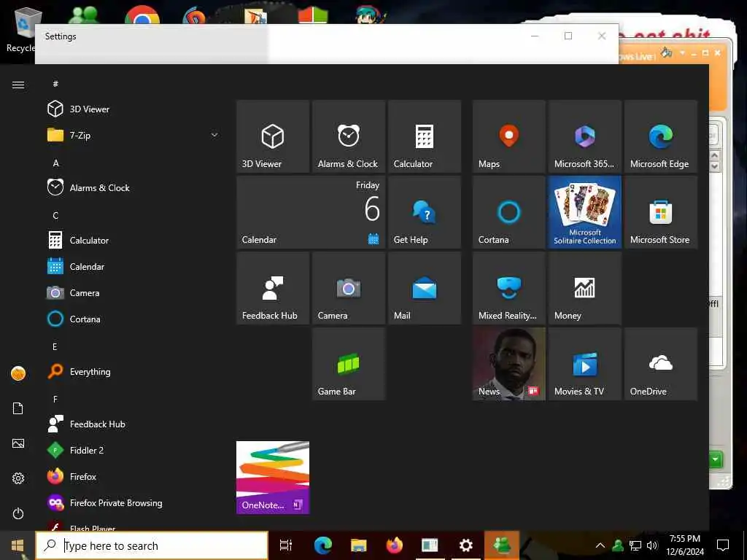Open Cortana in the app list
747x560 pixels.
[x=133, y=319]
